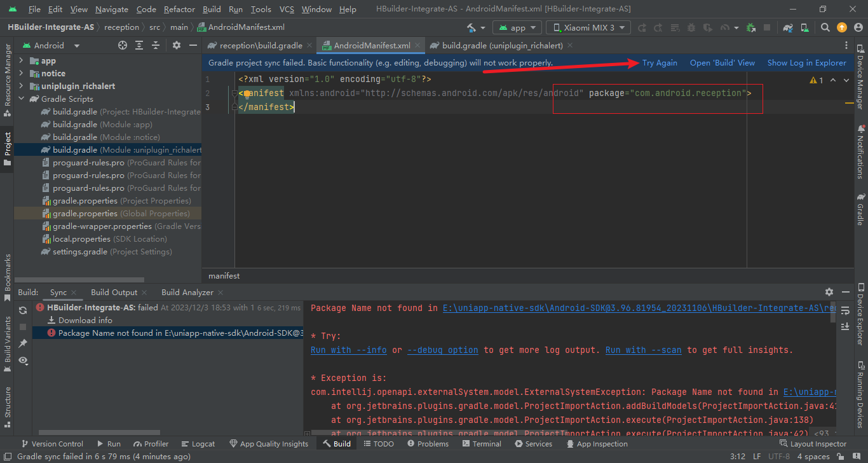The image size is (868, 463).
Task: Click the Search Everywhere magnifier icon
Action: coord(825,28)
